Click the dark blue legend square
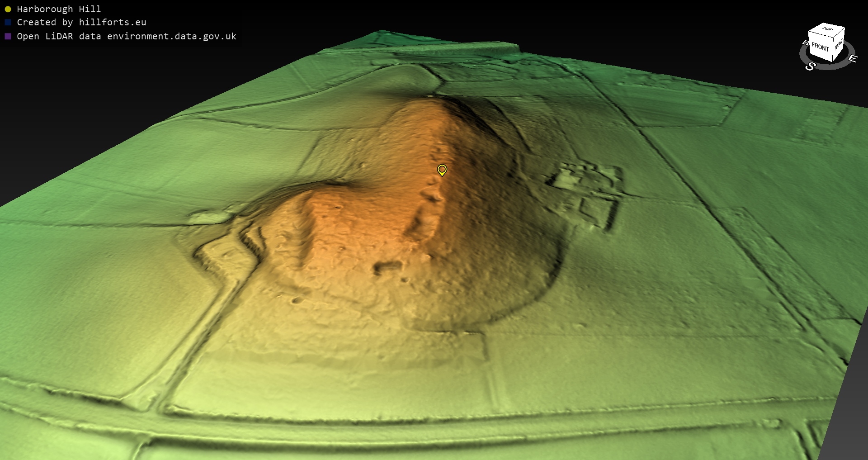The width and height of the screenshot is (868, 460). click(8, 22)
